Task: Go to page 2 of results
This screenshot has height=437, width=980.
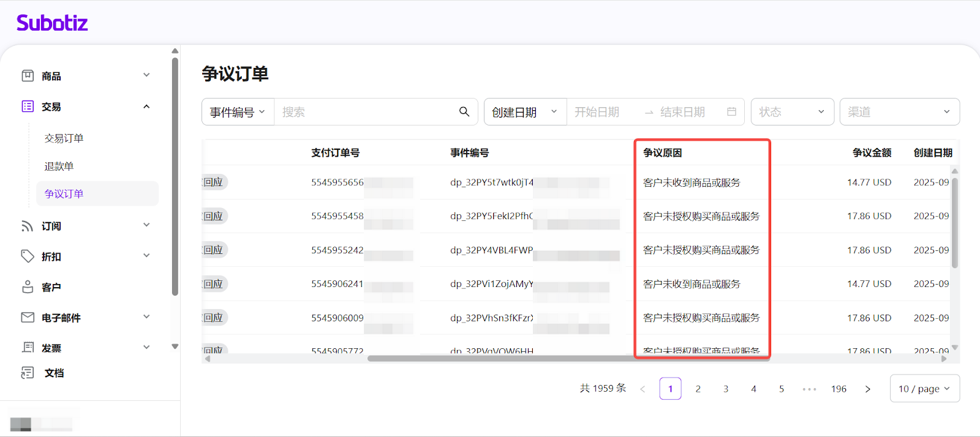Action: 698,389
